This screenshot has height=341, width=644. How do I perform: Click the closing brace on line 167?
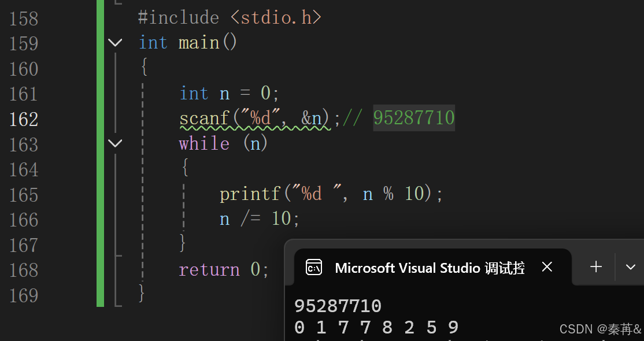coord(183,243)
